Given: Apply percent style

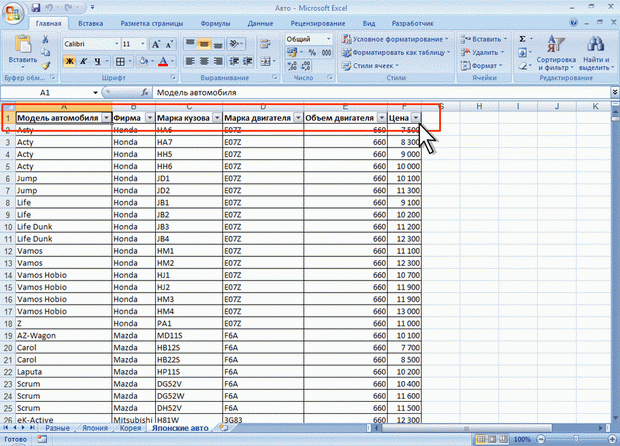Looking at the screenshot, I should [x=312, y=53].
